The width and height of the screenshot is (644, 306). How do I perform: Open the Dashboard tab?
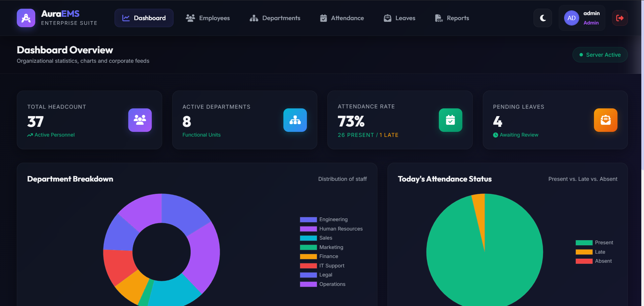click(x=144, y=18)
